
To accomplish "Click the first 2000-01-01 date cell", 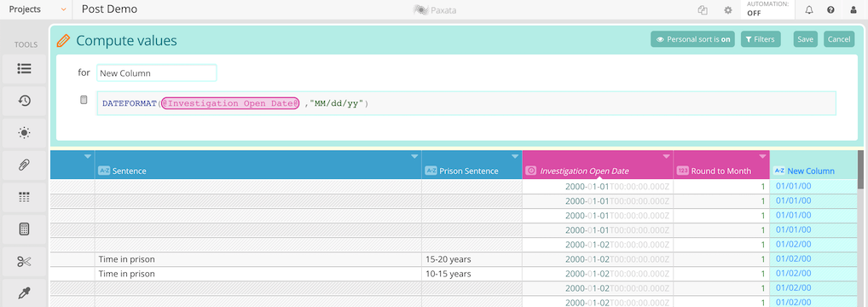I will coord(598,186).
